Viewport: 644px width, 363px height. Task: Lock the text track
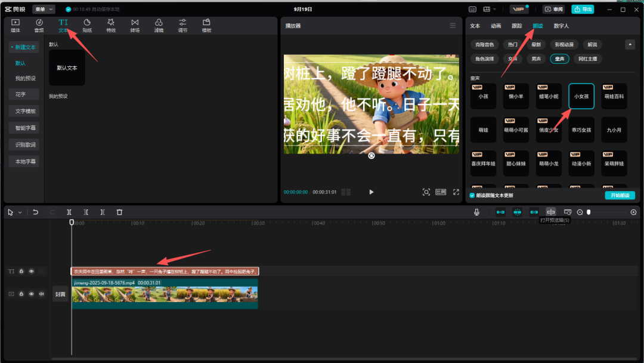[x=21, y=271]
